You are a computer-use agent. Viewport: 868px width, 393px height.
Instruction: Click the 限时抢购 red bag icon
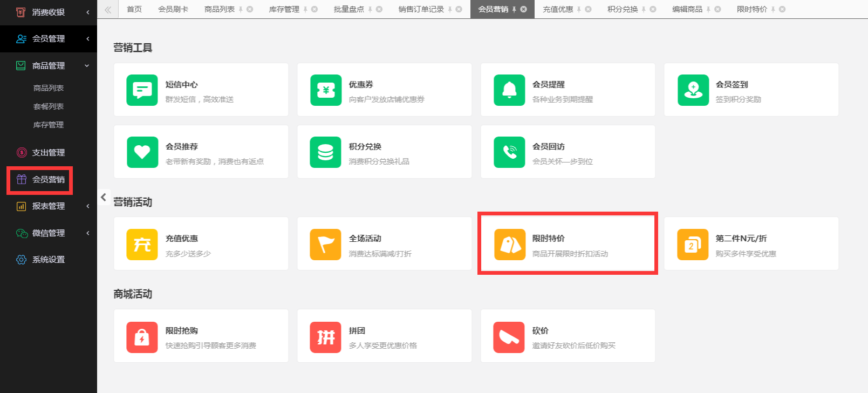pos(142,337)
